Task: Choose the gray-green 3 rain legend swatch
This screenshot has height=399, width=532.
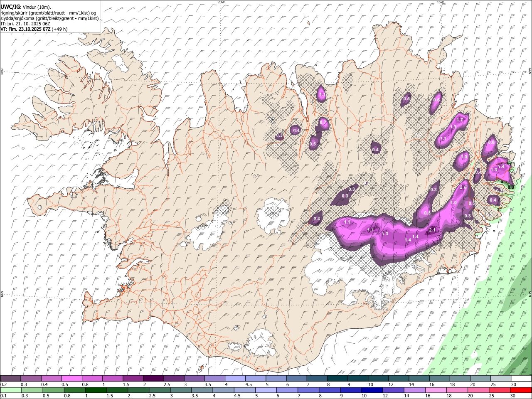Action: (x=180, y=390)
